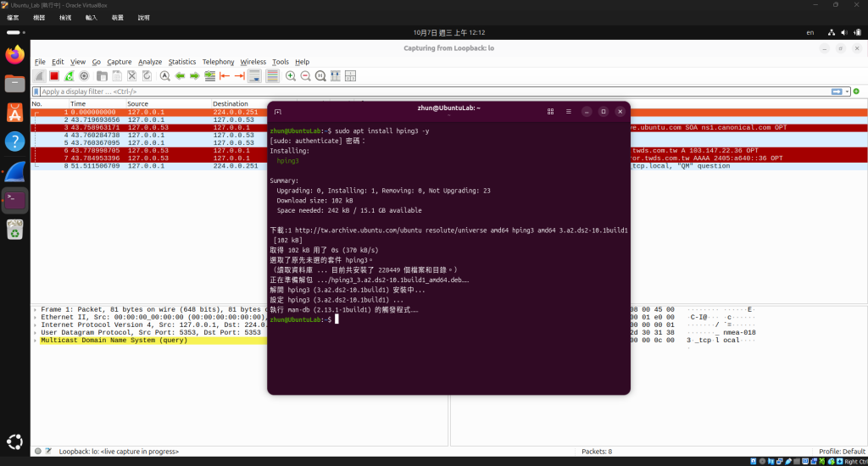
Task: Sort packets by Source column header
Action: [169, 103]
